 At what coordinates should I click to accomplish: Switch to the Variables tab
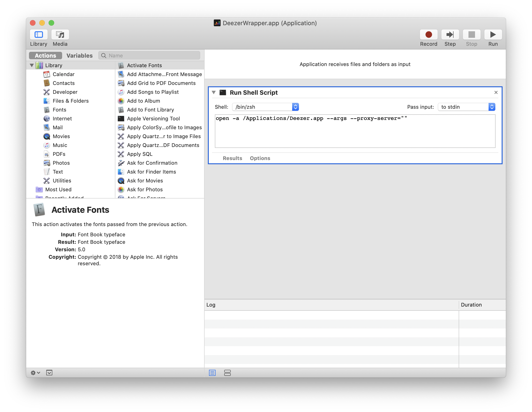point(79,56)
